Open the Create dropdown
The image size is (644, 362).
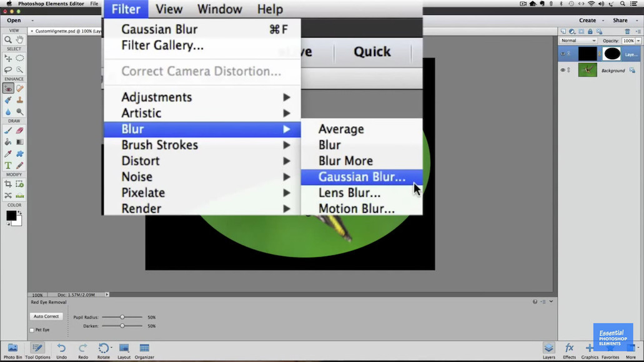(592, 20)
